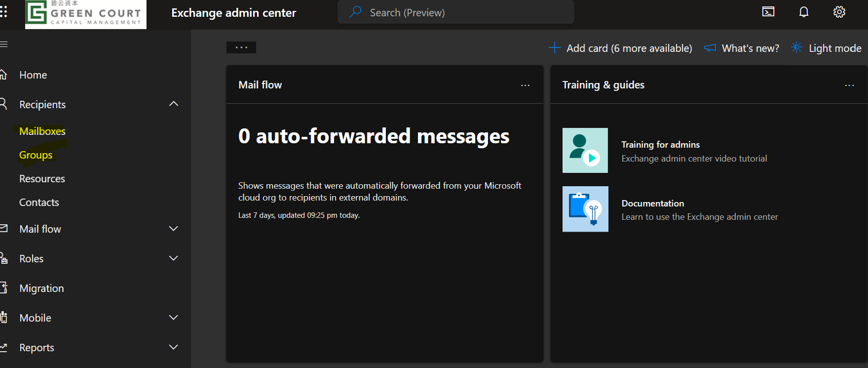This screenshot has height=368, width=868.
Task: Collapse the navigation hamburger menu
Action: point(3,44)
